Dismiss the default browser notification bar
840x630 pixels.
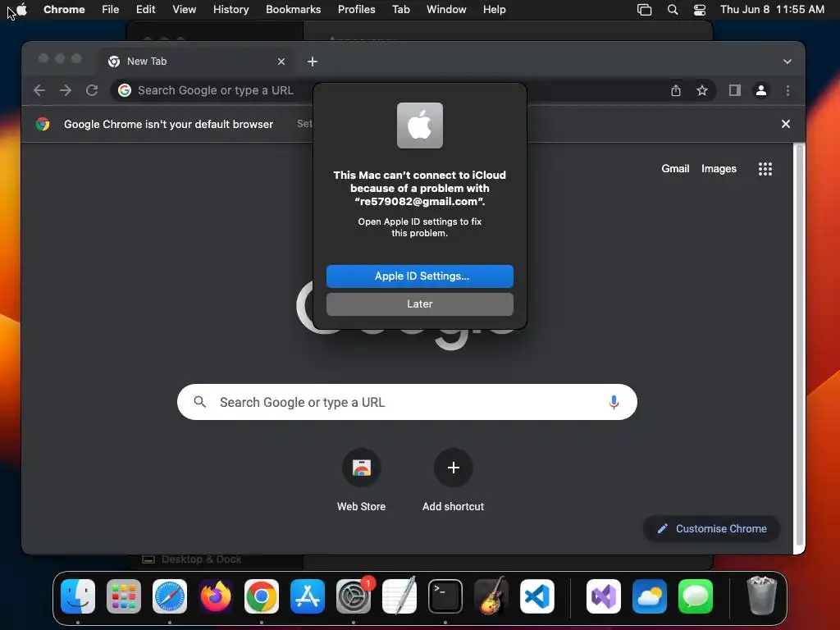785,124
